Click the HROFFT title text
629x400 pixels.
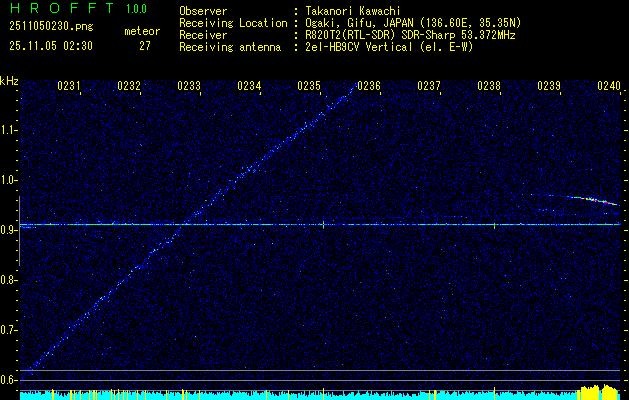click(x=63, y=8)
